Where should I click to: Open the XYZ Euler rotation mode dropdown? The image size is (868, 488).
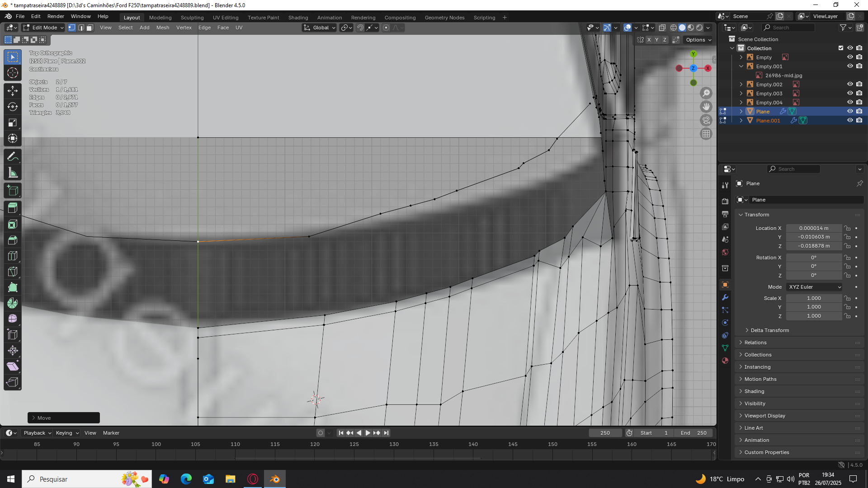[x=815, y=287]
